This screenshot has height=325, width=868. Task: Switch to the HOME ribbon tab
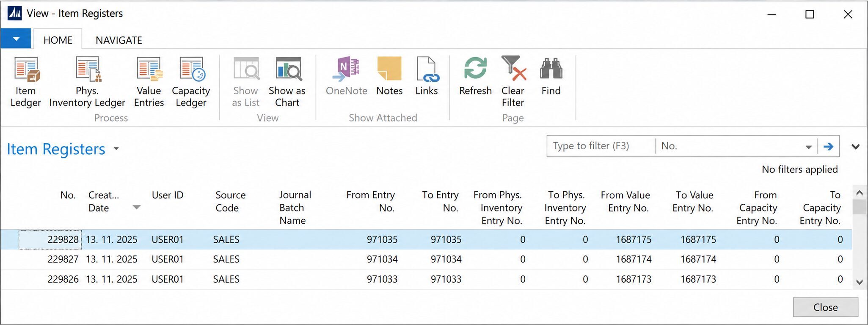click(58, 40)
